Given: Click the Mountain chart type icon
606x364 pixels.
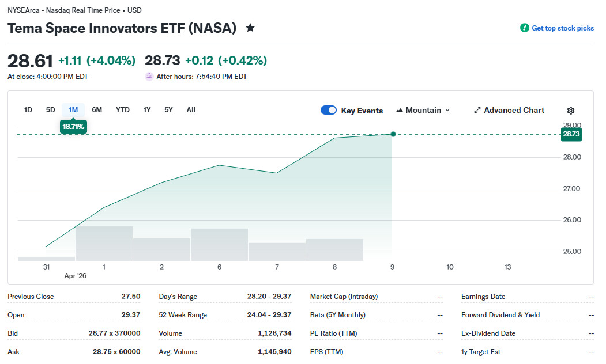Looking at the screenshot, I should click(x=400, y=110).
